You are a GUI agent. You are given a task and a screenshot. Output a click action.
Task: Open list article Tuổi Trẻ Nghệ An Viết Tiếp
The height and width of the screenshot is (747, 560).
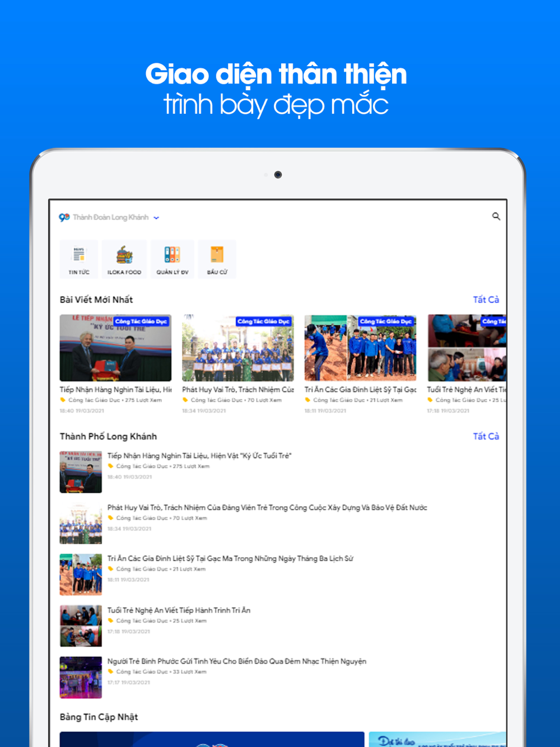[179, 610]
